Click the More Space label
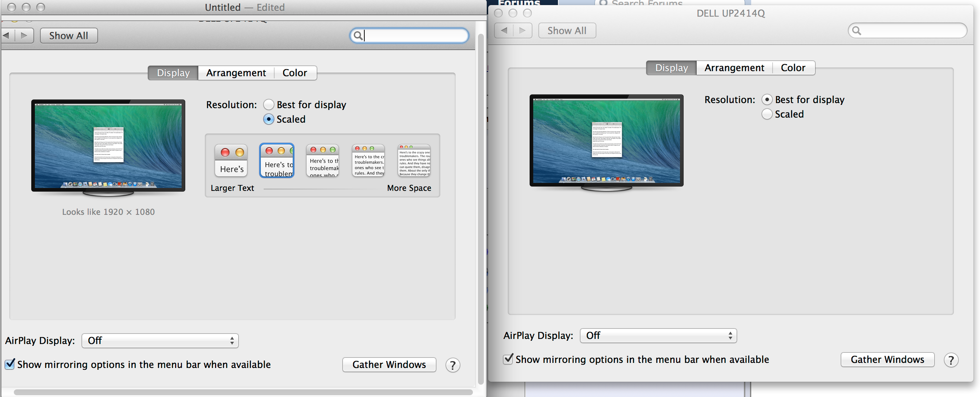Viewport: 980px width, 397px height. pyautogui.click(x=409, y=188)
